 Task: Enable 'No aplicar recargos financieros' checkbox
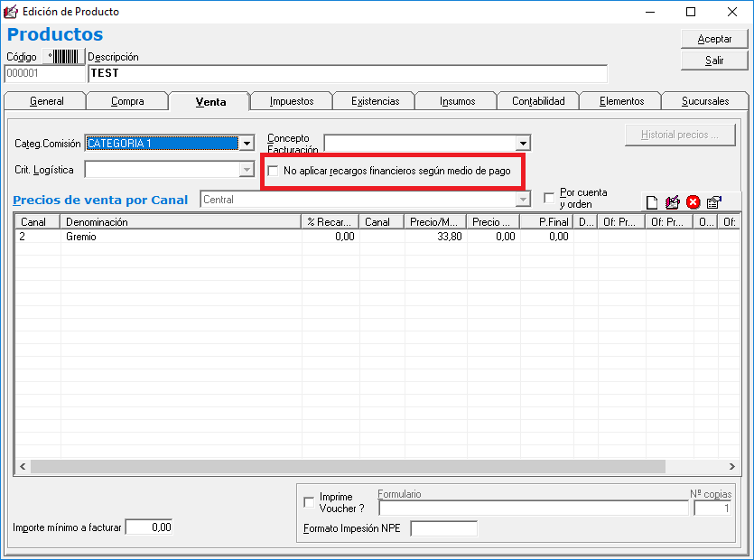click(x=274, y=171)
